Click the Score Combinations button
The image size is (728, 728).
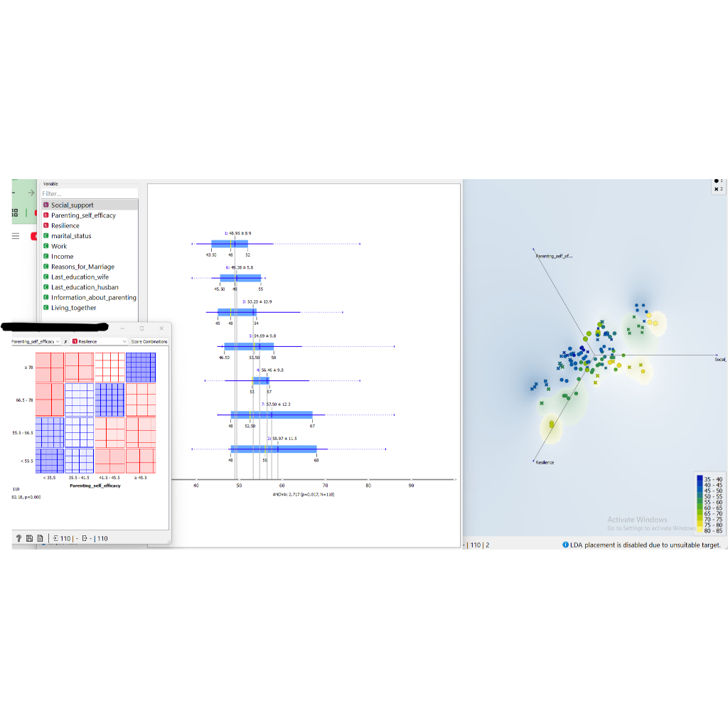(149, 341)
